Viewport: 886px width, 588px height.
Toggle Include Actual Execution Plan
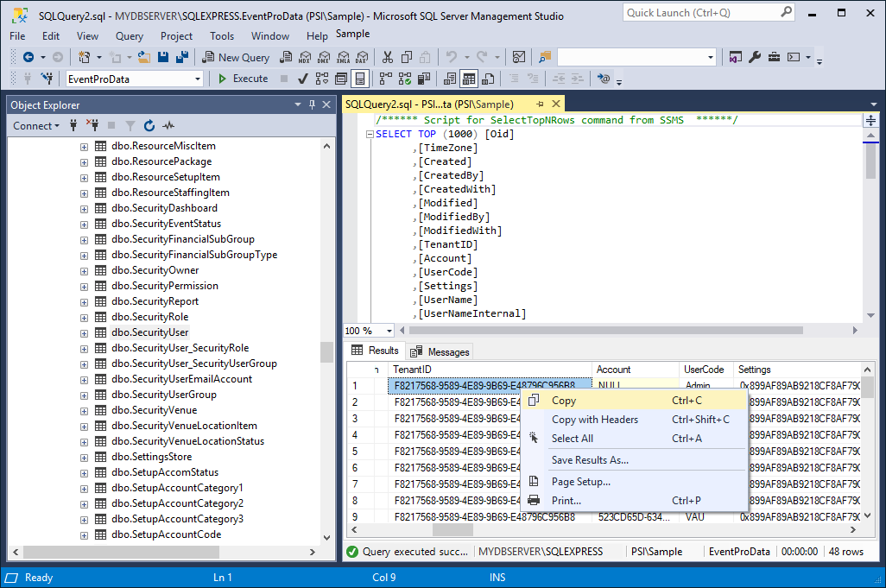point(386,79)
